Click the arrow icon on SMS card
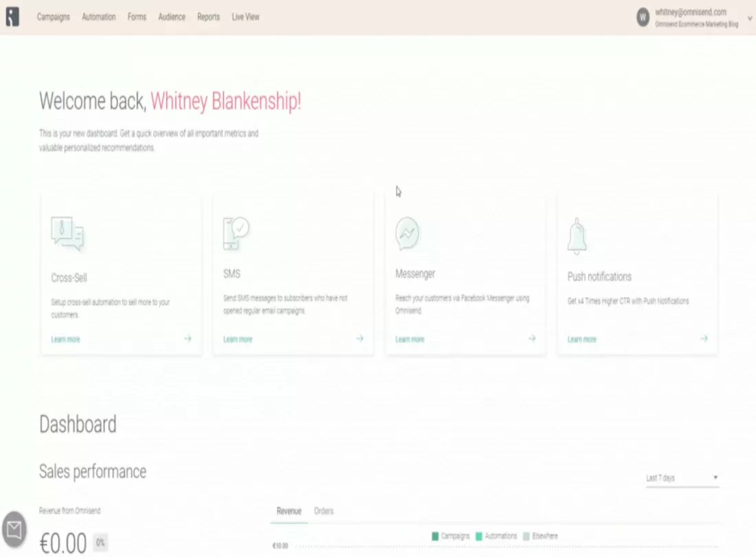Viewport: 756px width, 557px height. click(x=359, y=338)
